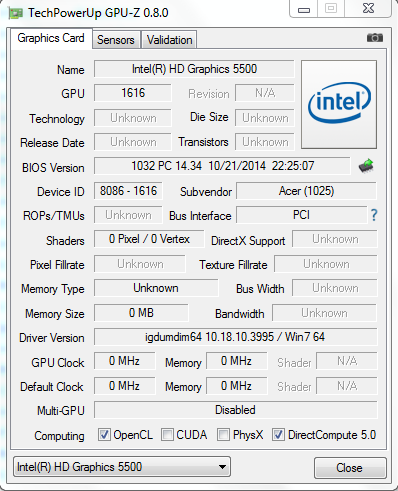Switch to the Sensors tab
Viewport: 398px width, 491px height.
tap(116, 40)
